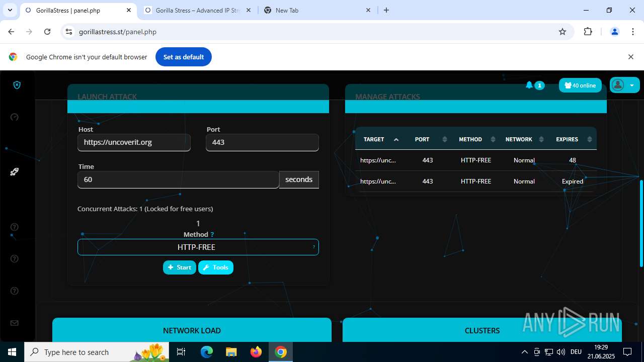The image size is (644, 362).
Task: Switch to the New Tab browser tab
Action: coord(317,10)
